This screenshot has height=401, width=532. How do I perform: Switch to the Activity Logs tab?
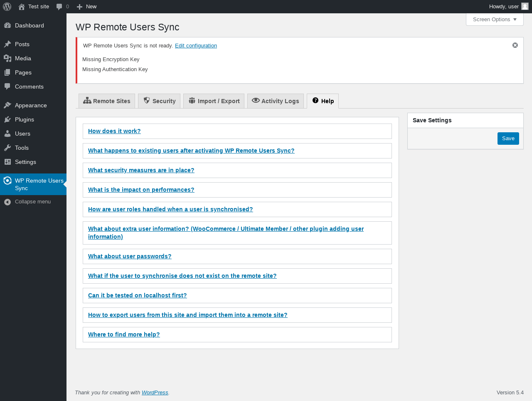coord(276,101)
